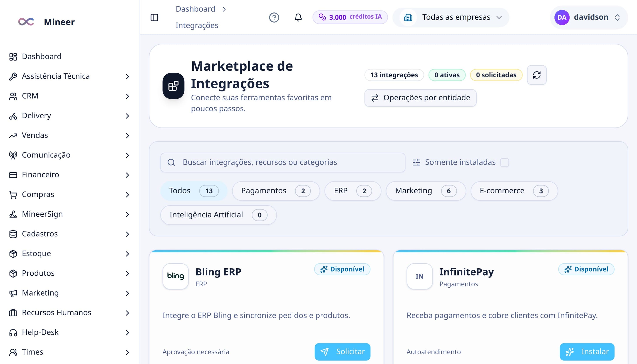Open Produtos in the sidebar

70,273
